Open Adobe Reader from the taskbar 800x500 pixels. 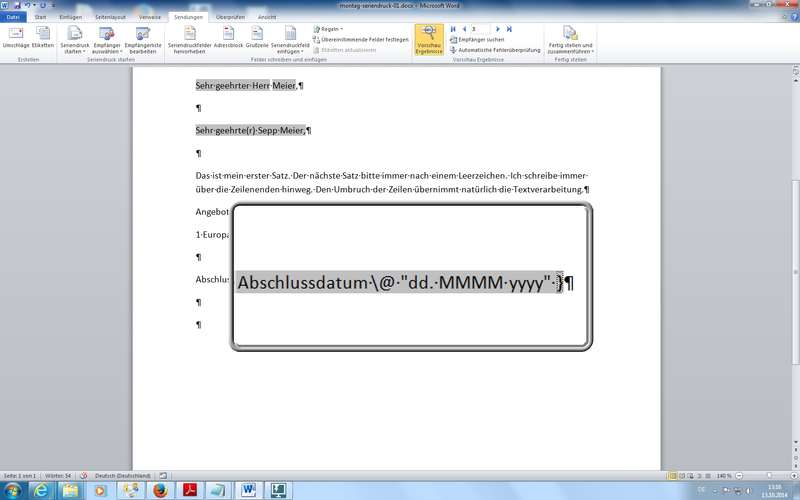coord(190,490)
